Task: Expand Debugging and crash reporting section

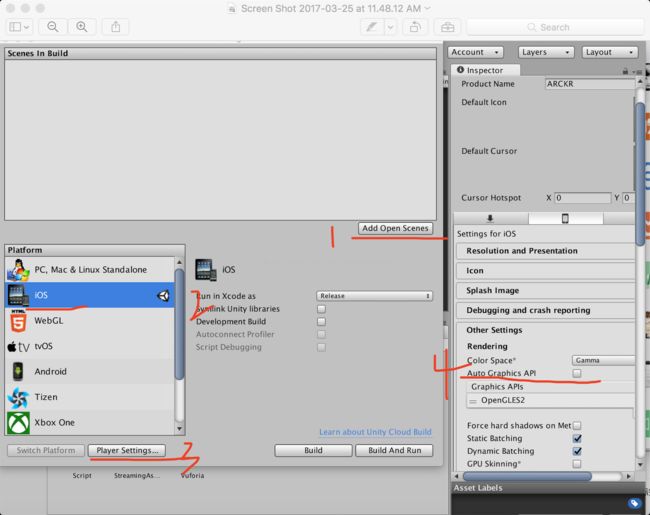Action: tap(545, 311)
